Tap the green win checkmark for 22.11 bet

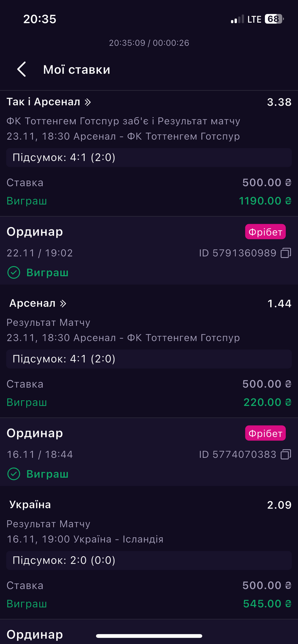[14, 272]
